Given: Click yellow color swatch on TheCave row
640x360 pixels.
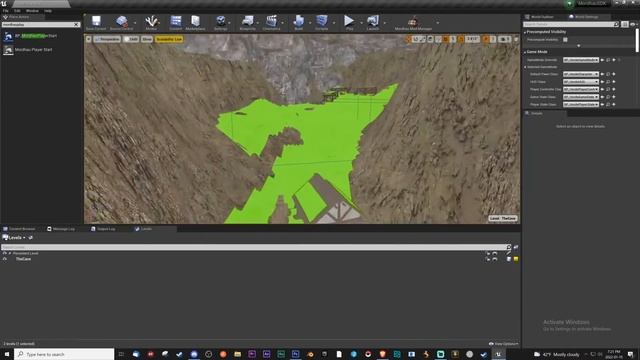Looking at the screenshot, I should (516, 259).
